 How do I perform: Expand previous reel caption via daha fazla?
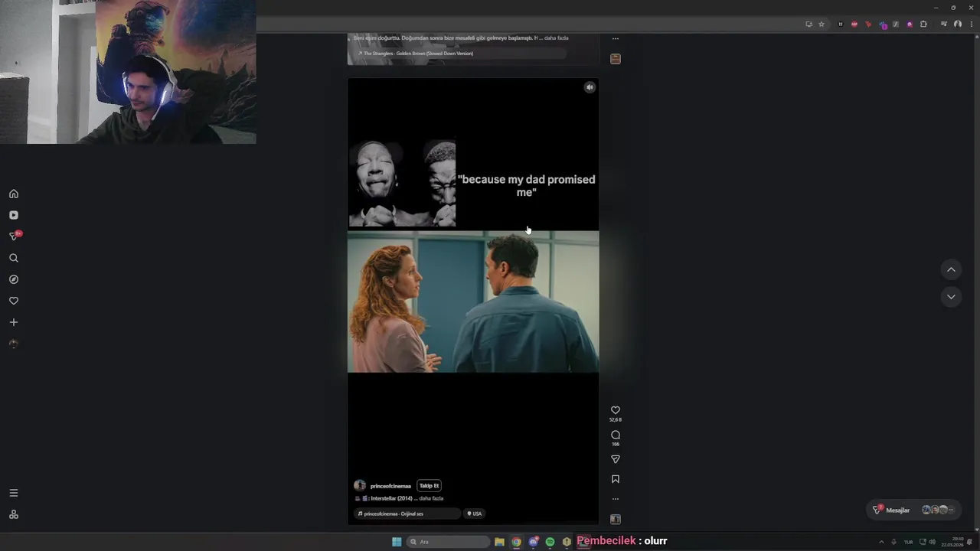click(556, 37)
